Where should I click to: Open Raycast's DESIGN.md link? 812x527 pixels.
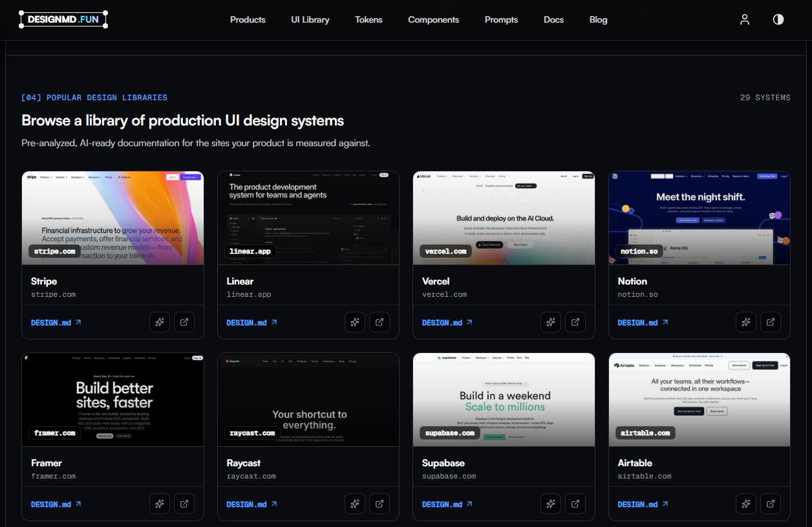(x=252, y=504)
